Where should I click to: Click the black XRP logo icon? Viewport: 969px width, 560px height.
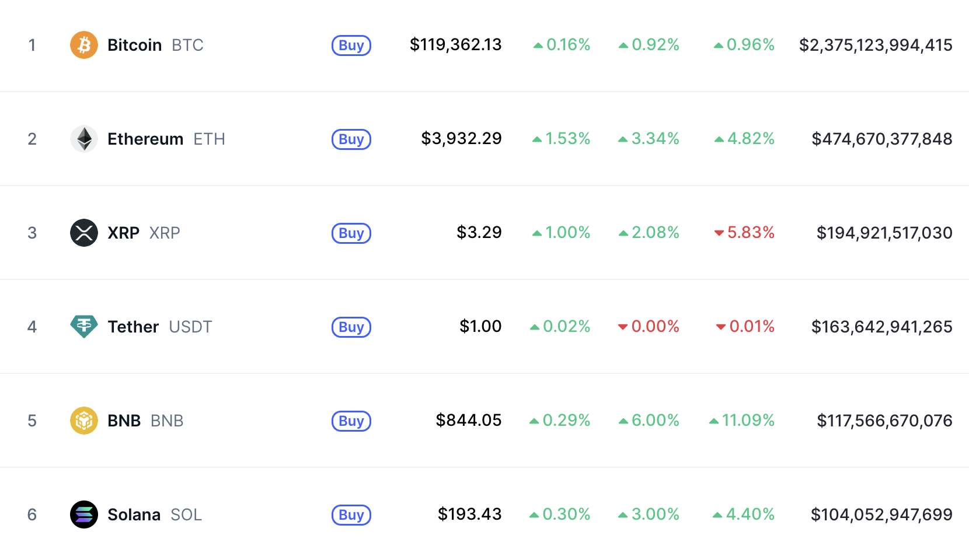[x=84, y=233]
